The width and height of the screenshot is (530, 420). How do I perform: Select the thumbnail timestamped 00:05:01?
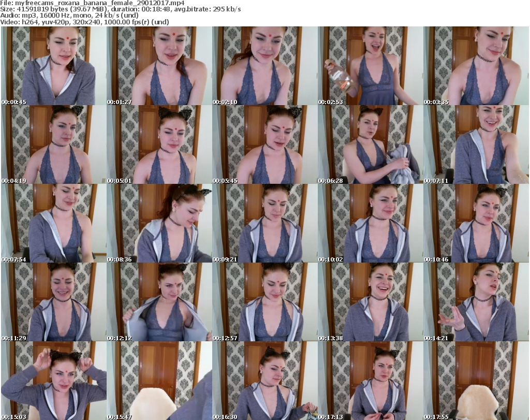(159, 144)
